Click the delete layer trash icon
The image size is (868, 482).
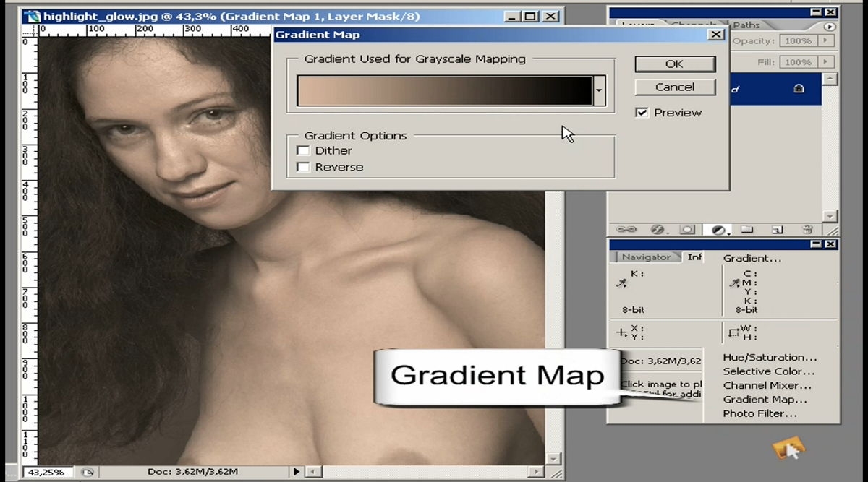(807, 229)
